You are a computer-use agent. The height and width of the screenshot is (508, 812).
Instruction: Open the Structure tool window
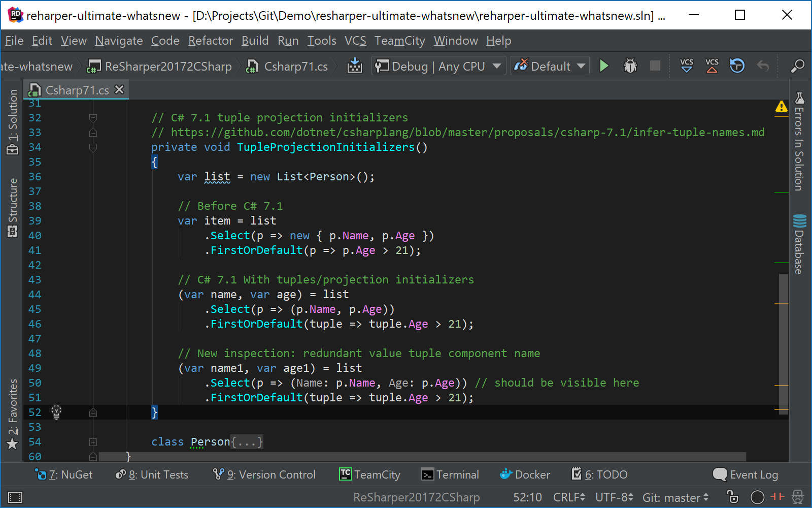coord(13,207)
